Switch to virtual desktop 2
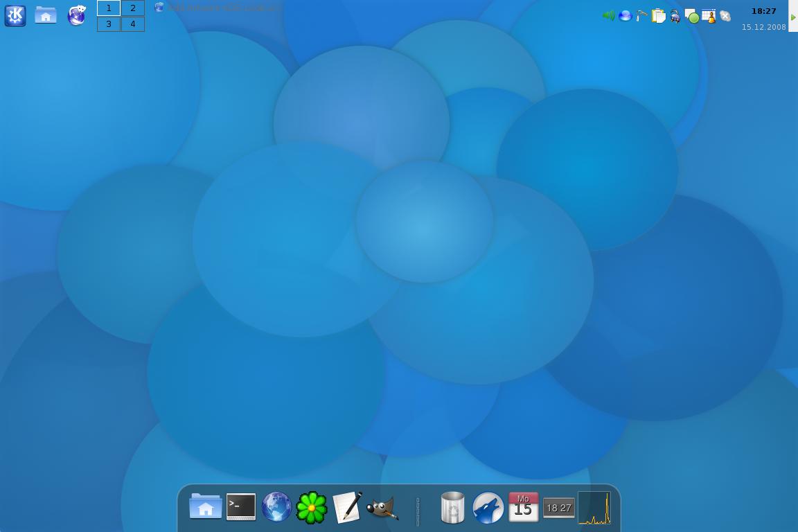The width and height of the screenshot is (798, 532). [x=133, y=8]
